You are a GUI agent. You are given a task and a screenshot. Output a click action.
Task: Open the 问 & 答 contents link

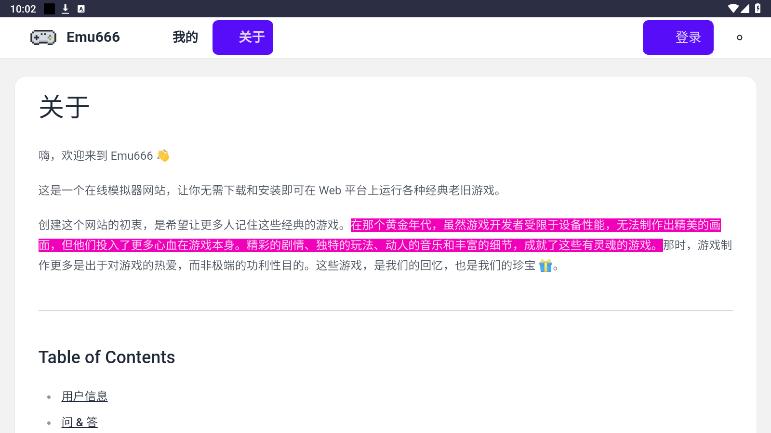[x=80, y=422]
